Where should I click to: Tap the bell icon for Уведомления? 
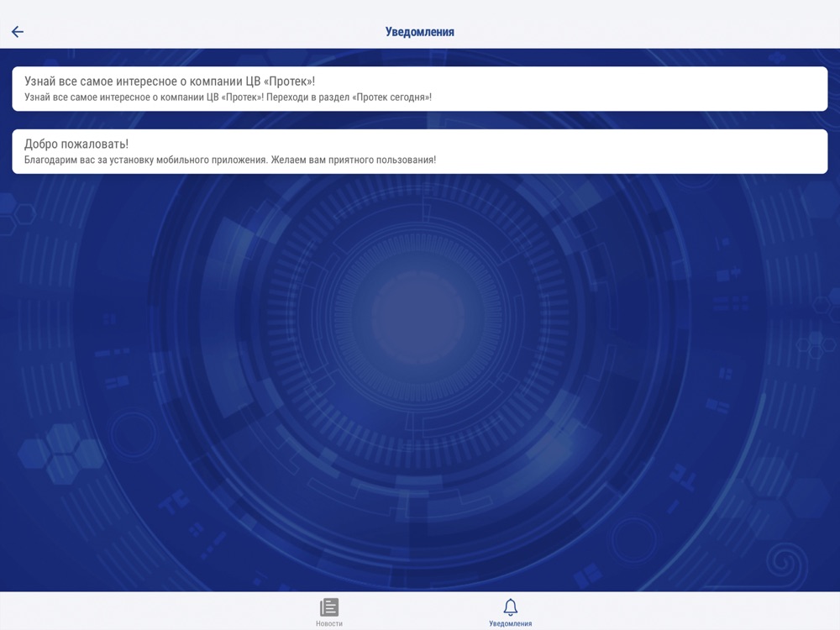pyautogui.click(x=510, y=607)
